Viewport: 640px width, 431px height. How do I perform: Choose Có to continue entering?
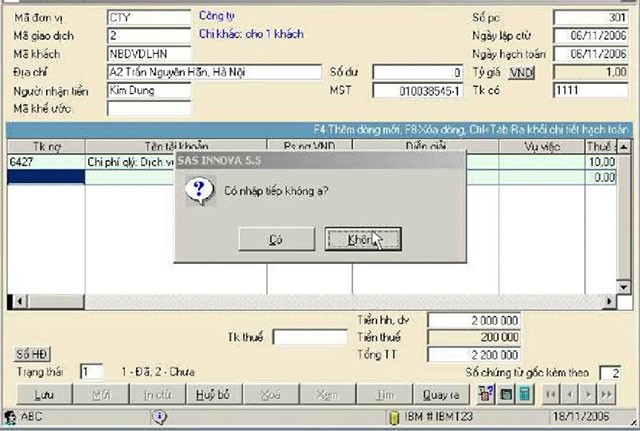click(x=276, y=239)
